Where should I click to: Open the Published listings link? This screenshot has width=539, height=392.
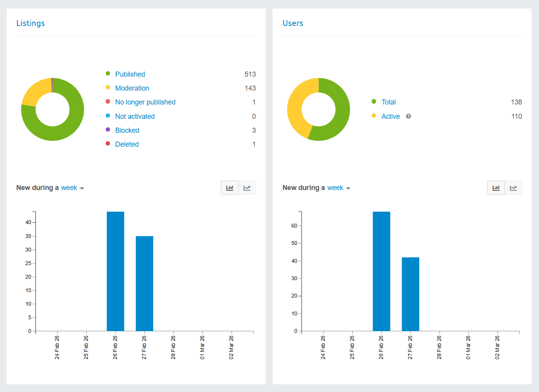click(130, 74)
